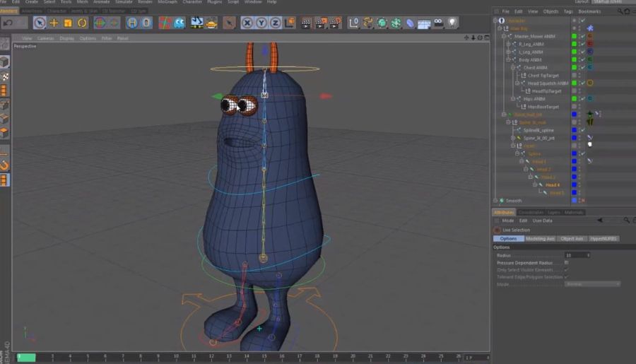
Task: Expand the Smooth object node
Action: pyautogui.click(x=495, y=201)
